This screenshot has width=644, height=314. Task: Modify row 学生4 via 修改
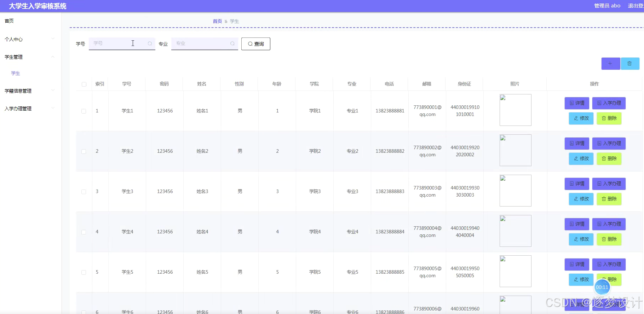click(581, 239)
